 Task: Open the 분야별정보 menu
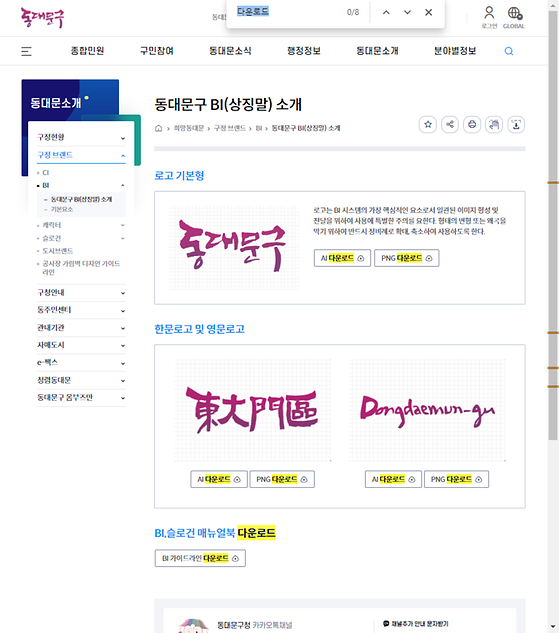tap(455, 51)
